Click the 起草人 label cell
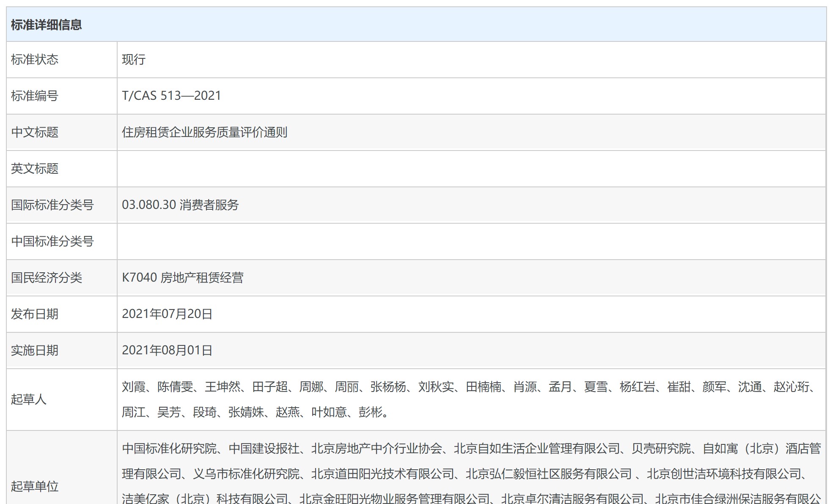 tap(29, 399)
